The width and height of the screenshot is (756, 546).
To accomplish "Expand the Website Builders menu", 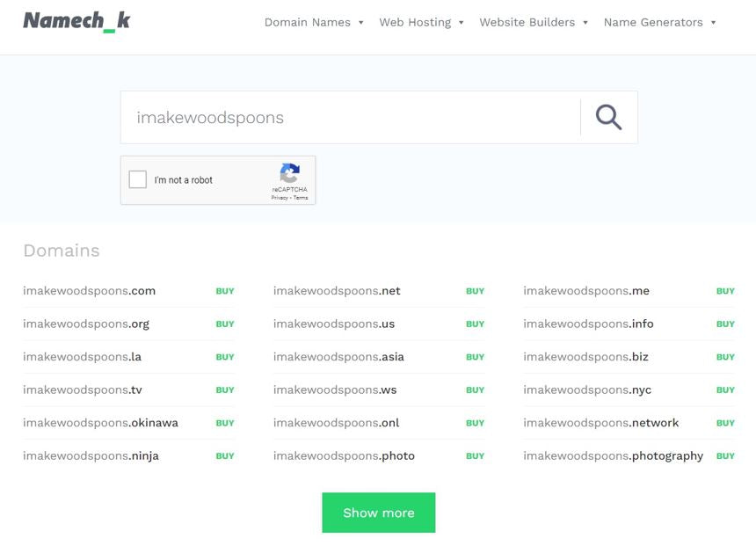I will point(534,22).
